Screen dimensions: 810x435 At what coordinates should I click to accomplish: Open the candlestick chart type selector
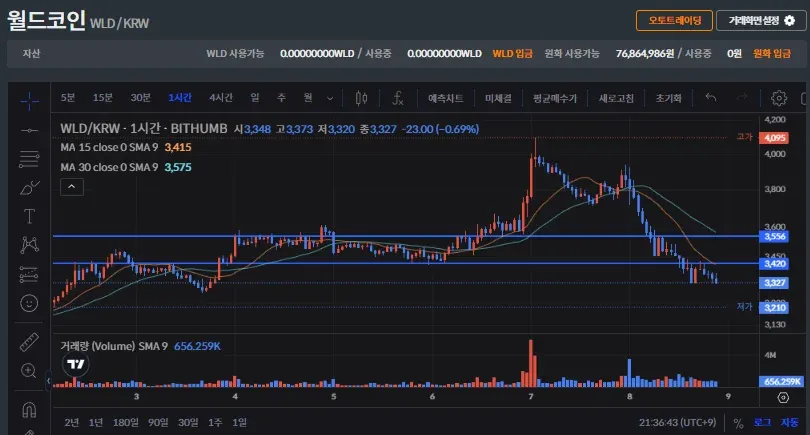pyautogui.click(x=361, y=98)
